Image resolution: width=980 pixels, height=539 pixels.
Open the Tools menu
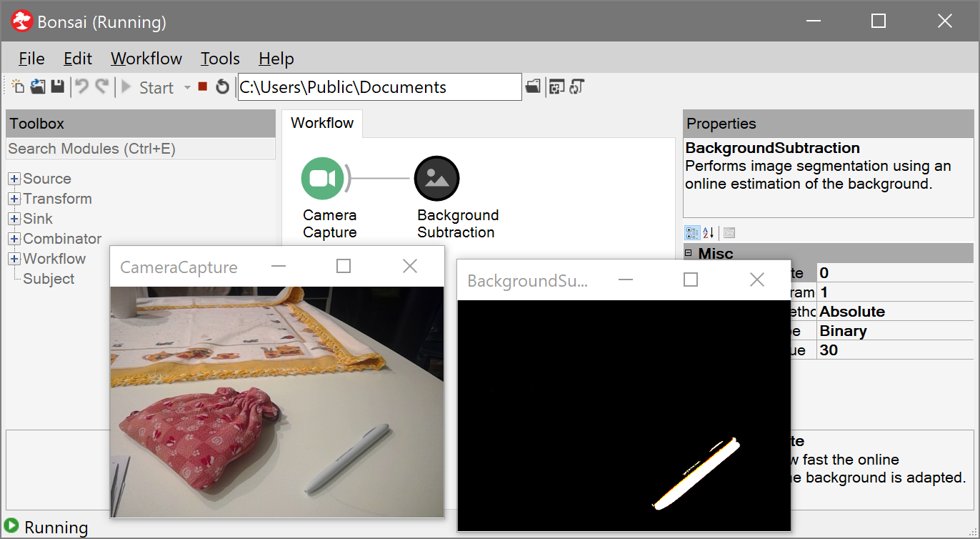tap(220, 59)
